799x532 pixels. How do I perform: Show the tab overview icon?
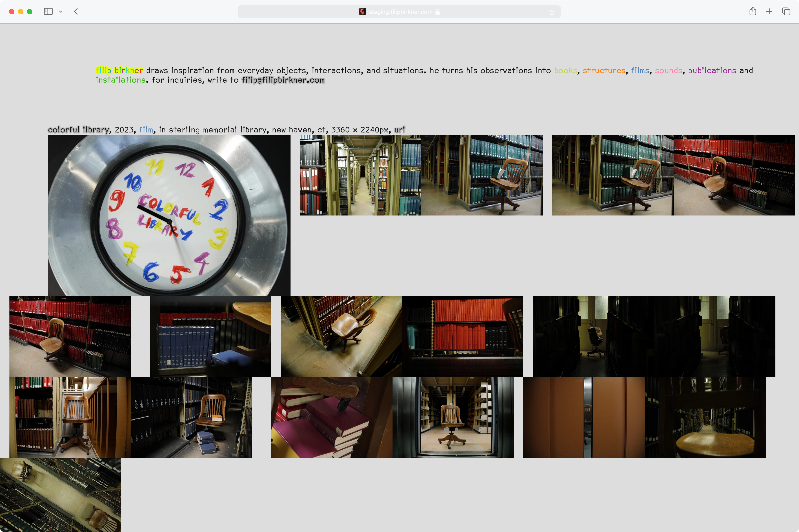click(x=786, y=11)
